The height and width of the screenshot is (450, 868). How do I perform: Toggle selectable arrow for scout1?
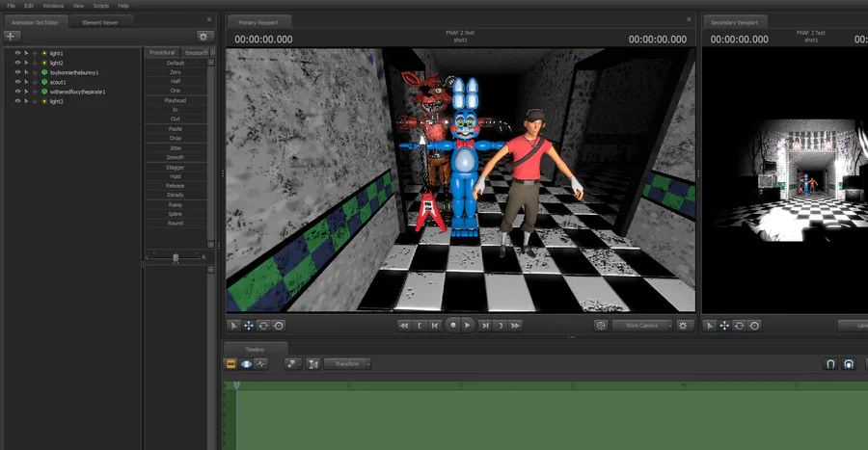26,82
